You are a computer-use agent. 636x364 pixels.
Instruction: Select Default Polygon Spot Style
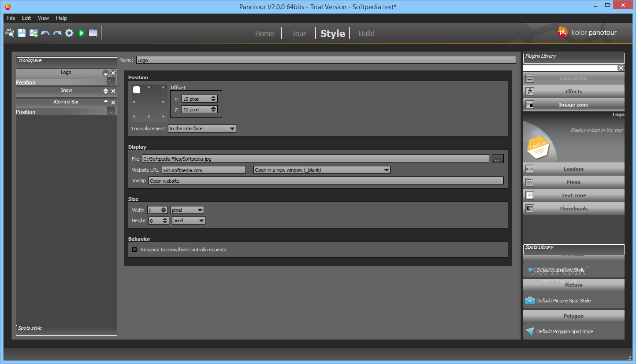point(574,331)
